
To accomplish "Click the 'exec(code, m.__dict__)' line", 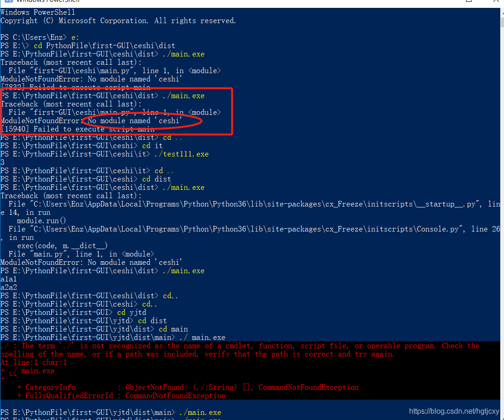I will [62, 246].
